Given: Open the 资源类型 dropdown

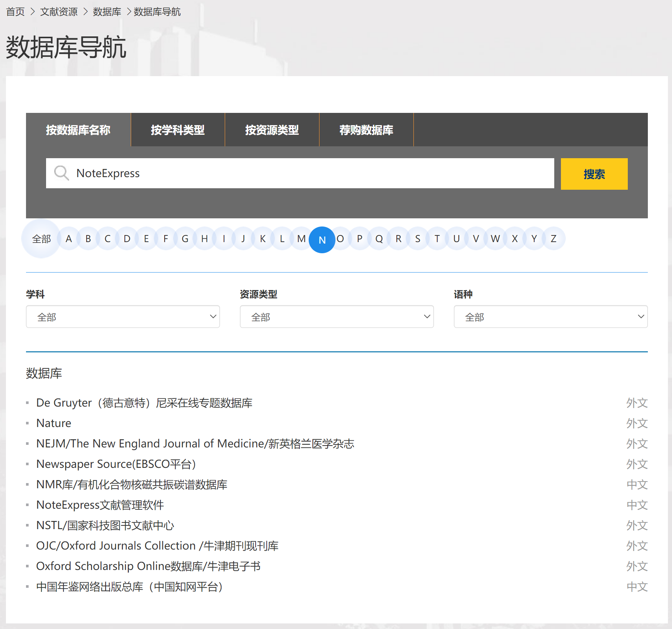Looking at the screenshot, I should click(x=337, y=317).
